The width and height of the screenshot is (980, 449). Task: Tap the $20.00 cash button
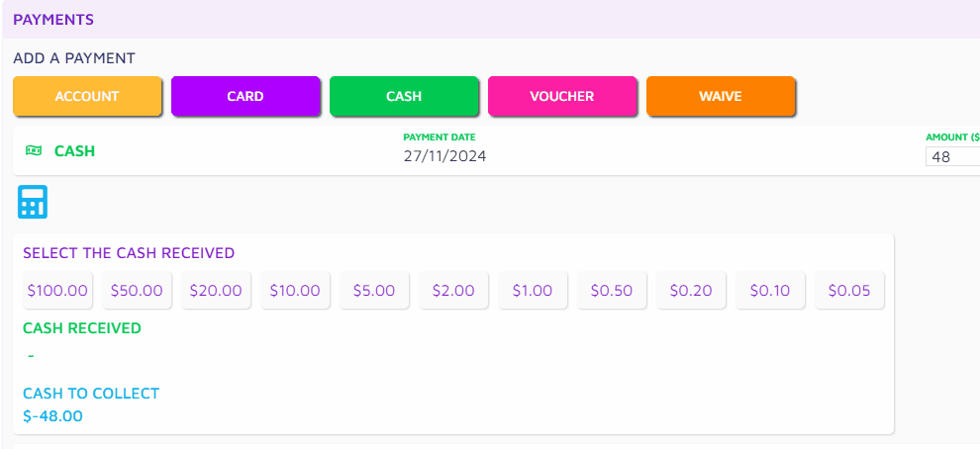pos(216,291)
